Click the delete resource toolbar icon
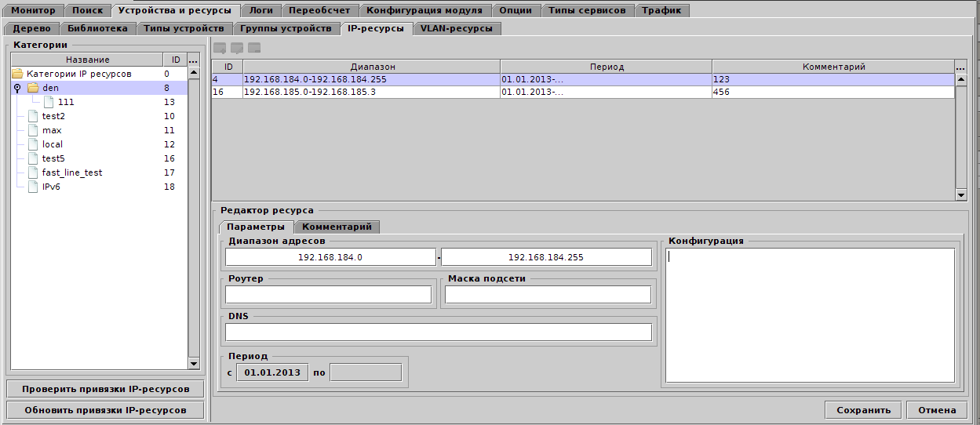 (x=254, y=48)
